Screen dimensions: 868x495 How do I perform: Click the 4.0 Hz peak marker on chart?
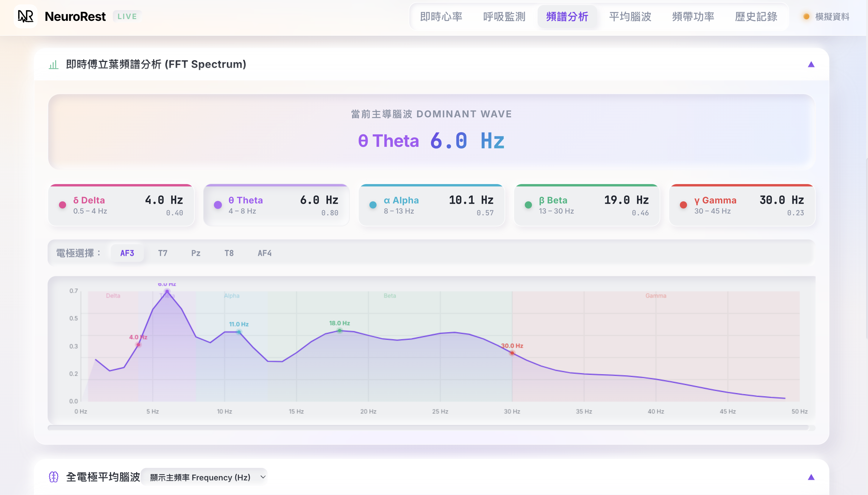pos(138,345)
